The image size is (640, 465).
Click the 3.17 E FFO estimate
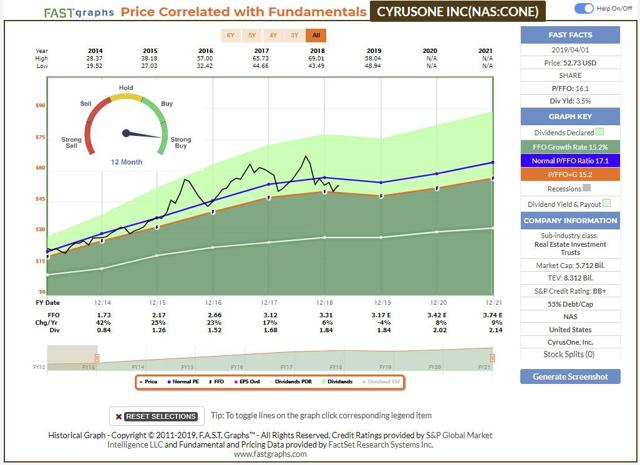tap(381, 315)
